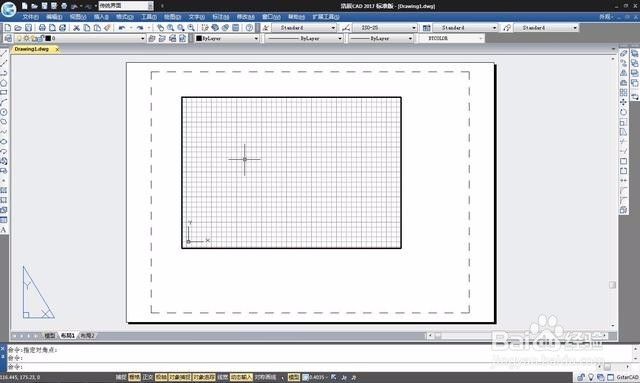The image size is (640, 383).
Task: Click the Text Style icon beside Standard
Action: (x=266, y=28)
